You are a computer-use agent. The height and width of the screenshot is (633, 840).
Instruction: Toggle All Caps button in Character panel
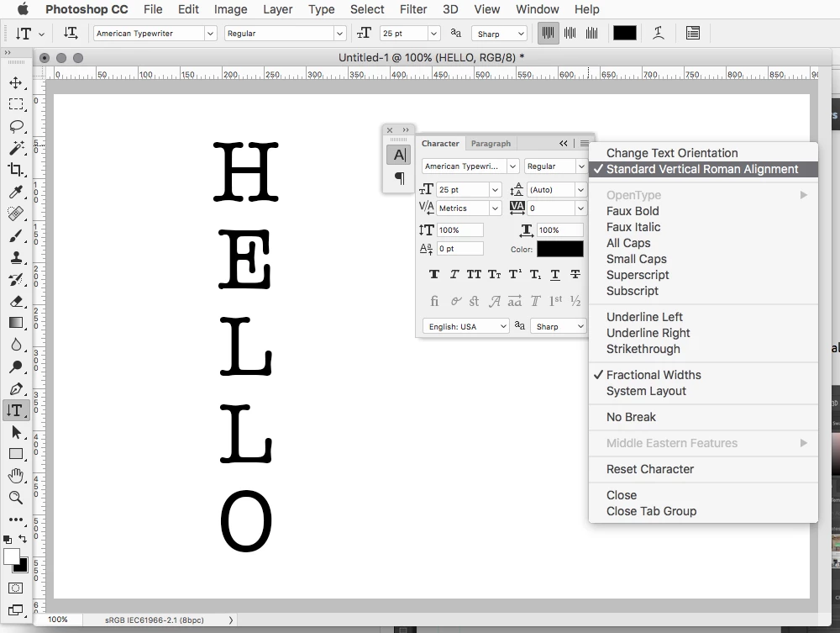(474, 274)
